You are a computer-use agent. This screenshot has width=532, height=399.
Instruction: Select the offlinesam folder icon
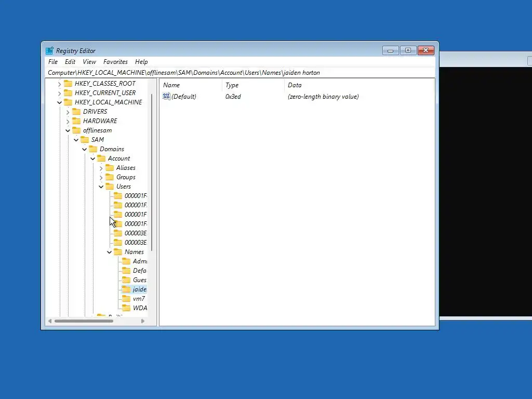[76, 130]
